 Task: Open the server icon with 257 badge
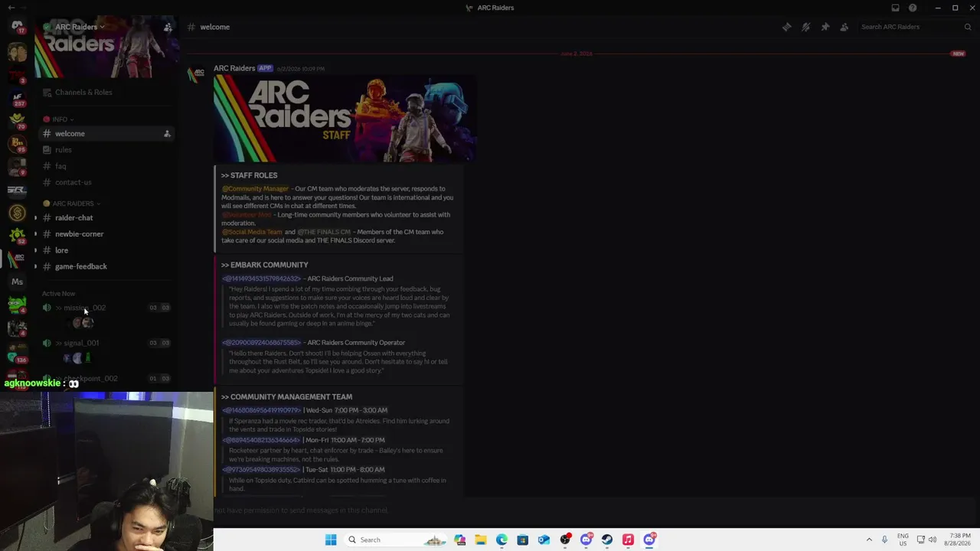click(x=17, y=99)
